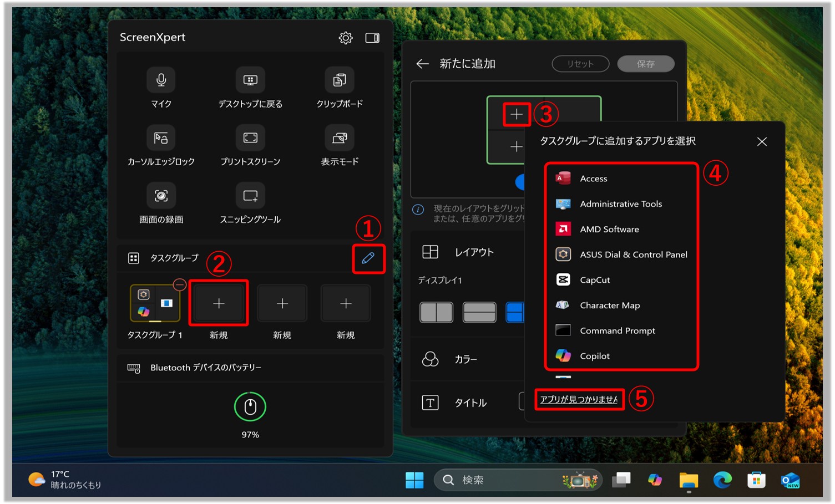Screen dimensions: 835x504
Task: Click the タイトル title section icon
Action: [431, 403]
